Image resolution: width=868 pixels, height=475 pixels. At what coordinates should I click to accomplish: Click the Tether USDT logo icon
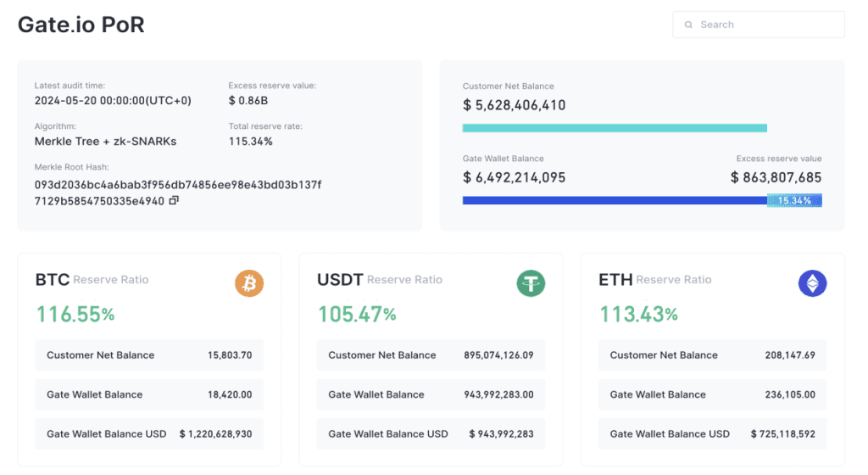coord(531,283)
